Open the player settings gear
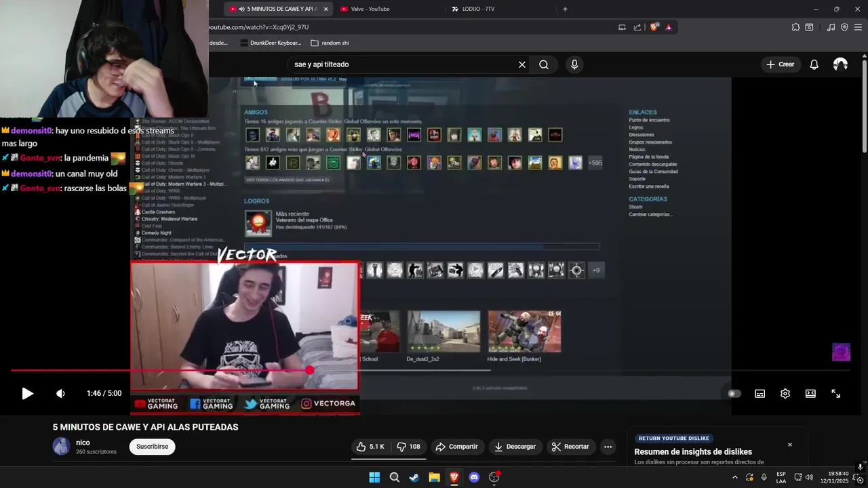Image resolution: width=868 pixels, height=488 pixels. (785, 394)
